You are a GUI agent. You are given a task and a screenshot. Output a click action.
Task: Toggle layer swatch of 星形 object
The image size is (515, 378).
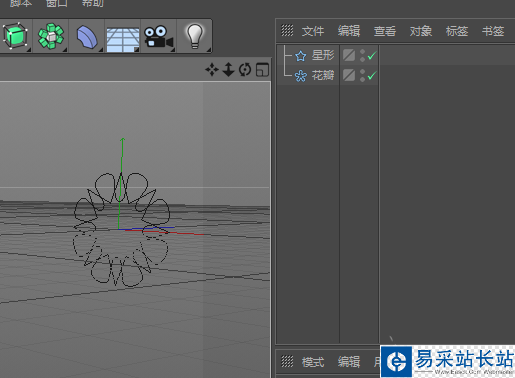[349, 55]
